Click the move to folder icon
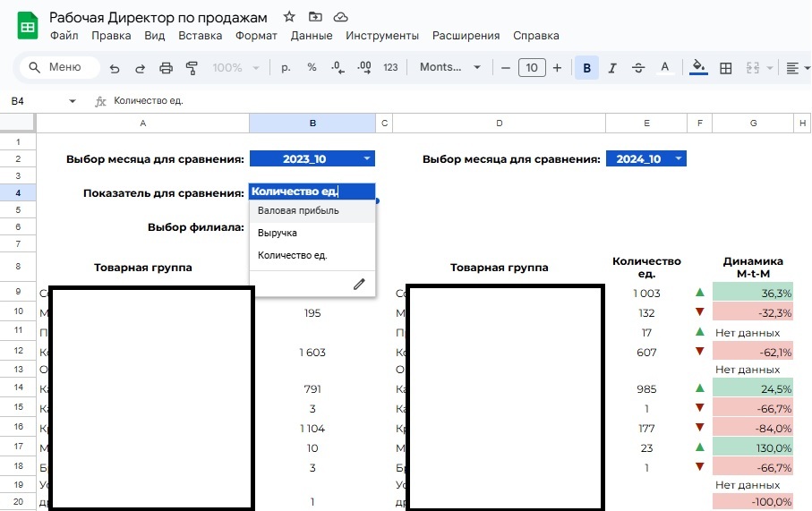Screen dimensions: 812x511 (314, 17)
